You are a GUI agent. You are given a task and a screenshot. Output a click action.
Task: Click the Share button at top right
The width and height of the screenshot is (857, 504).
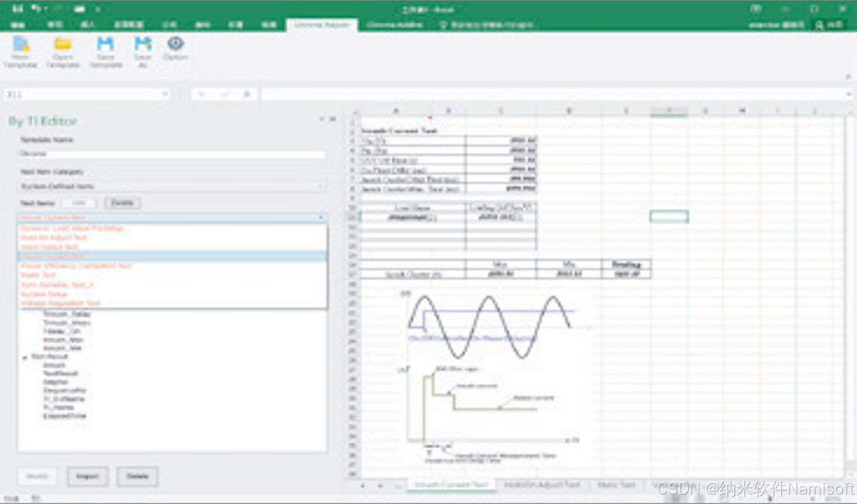tap(831, 25)
